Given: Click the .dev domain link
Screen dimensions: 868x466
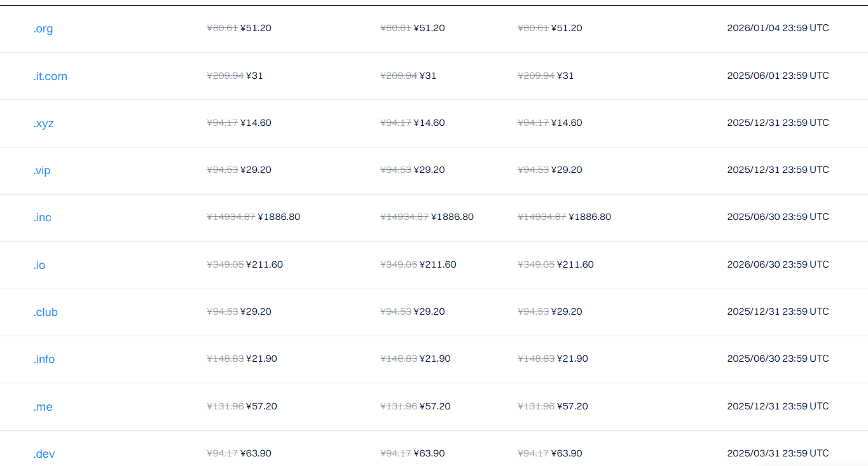Looking at the screenshot, I should (45, 454).
